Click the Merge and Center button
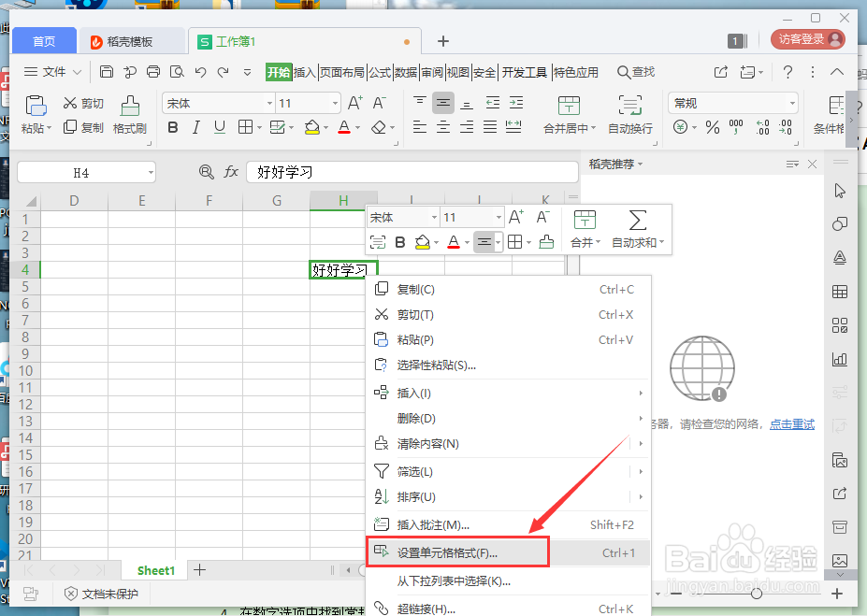The height and width of the screenshot is (616, 867). point(569,114)
